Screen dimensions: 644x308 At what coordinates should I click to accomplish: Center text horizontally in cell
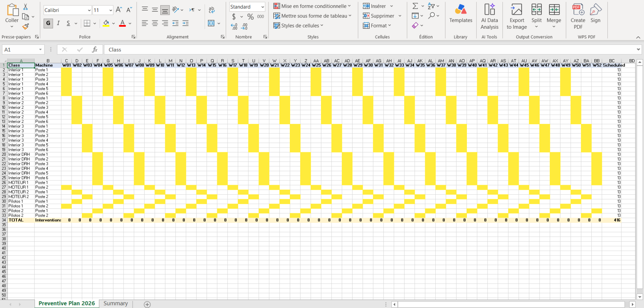click(x=155, y=23)
